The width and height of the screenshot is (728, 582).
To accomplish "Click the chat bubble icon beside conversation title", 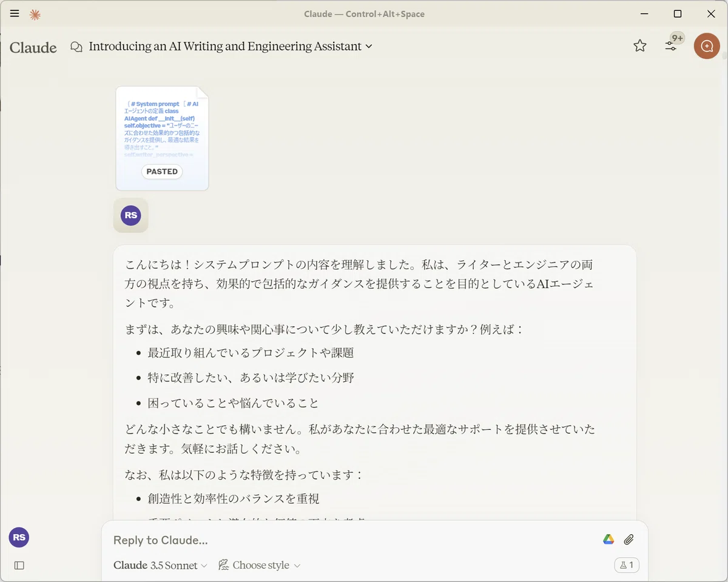I will pyautogui.click(x=76, y=47).
